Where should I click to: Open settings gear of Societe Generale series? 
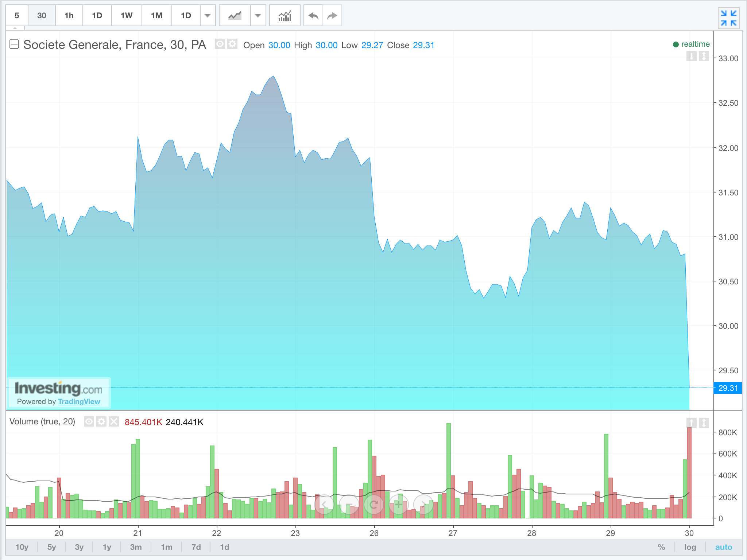(x=232, y=44)
